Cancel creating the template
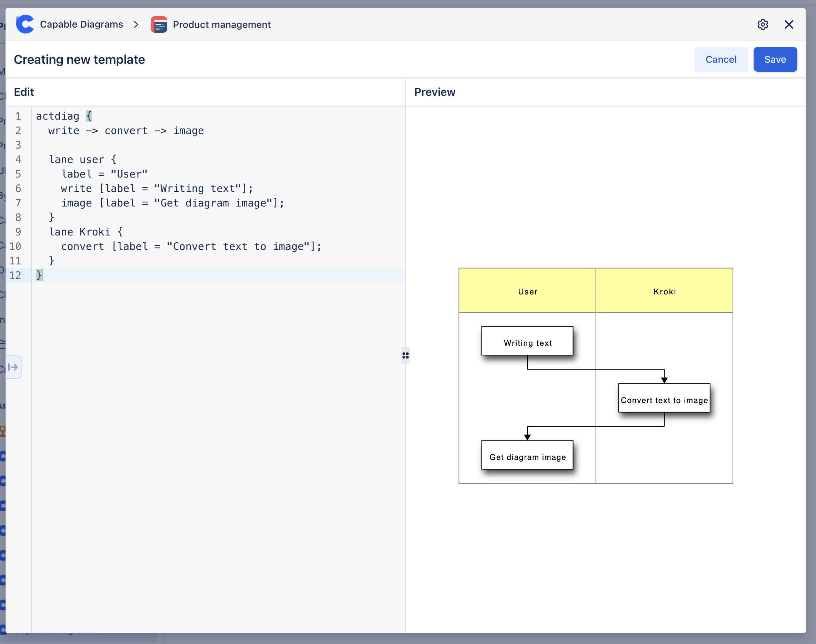Screen dimensions: 816x644 point(720,59)
